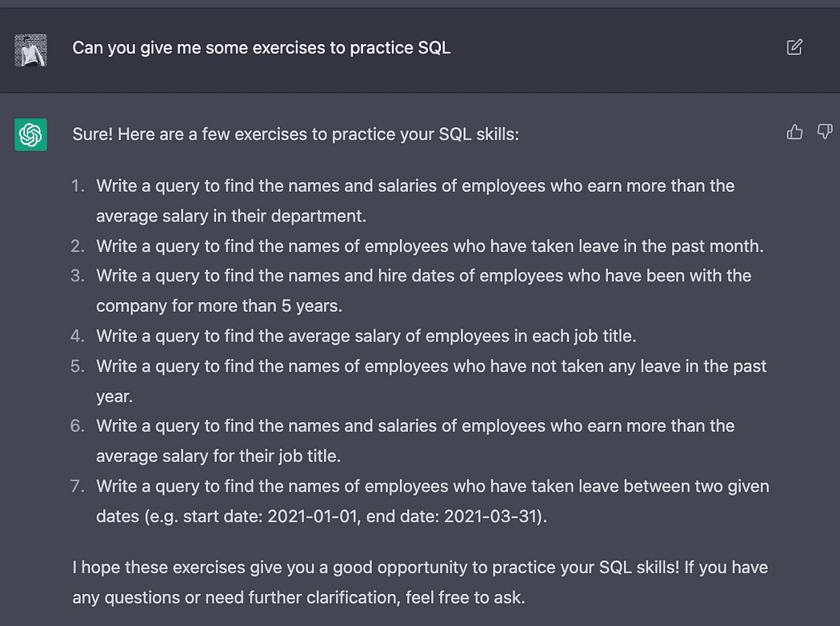Give the response a thumbs down
Image resolution: width=840 pixels, height=626 pixels.
tap(825, 132)
